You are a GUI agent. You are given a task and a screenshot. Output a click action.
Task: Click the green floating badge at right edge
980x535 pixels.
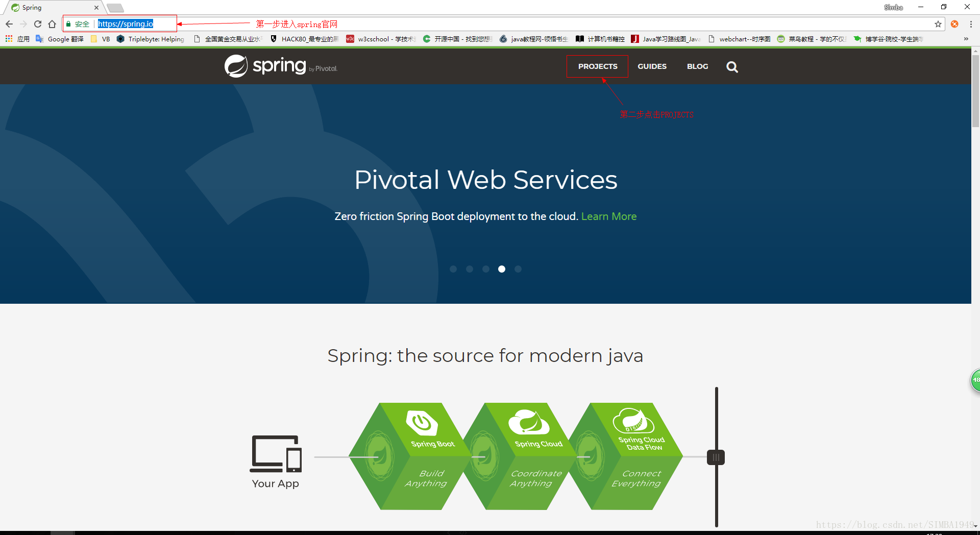pos(975,380)
